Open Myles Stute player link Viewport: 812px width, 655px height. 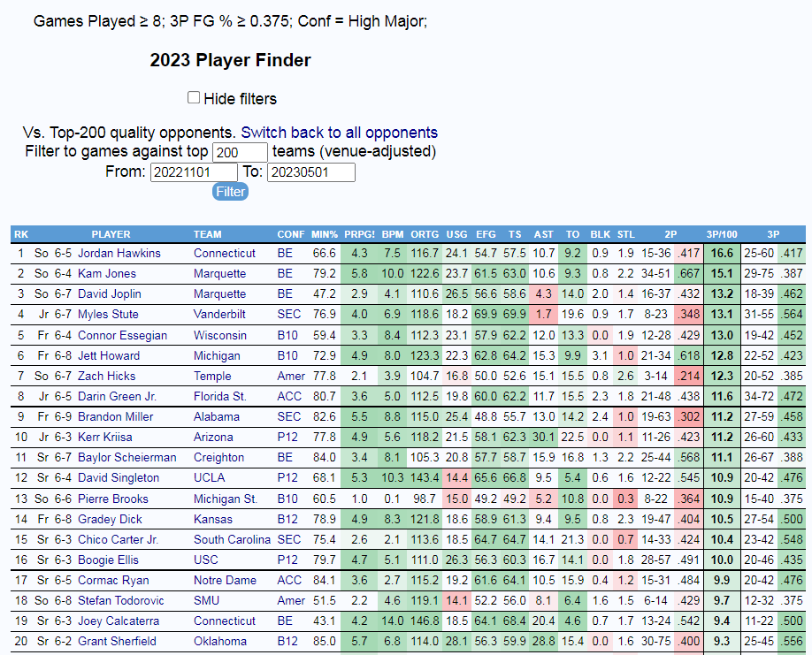pyautogui.click(x=108, y=314)
